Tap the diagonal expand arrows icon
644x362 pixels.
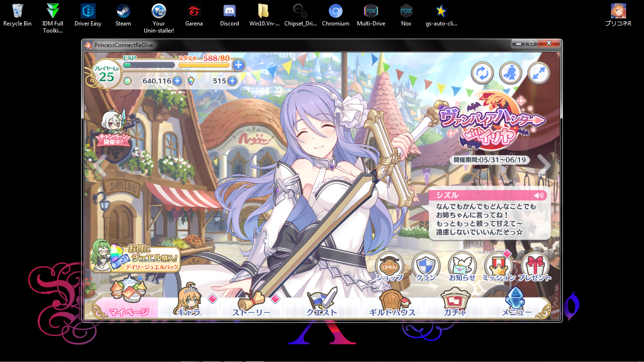pos(539,74)
